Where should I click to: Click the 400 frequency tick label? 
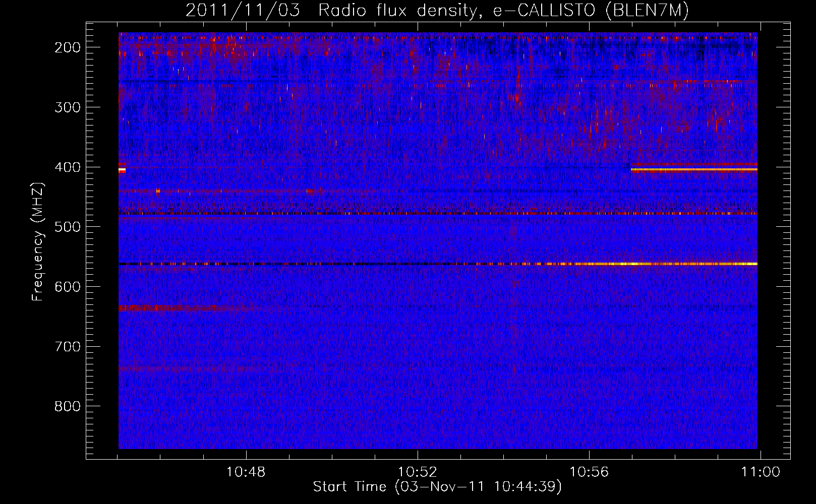pyautogui.click(x=67, y=167)
